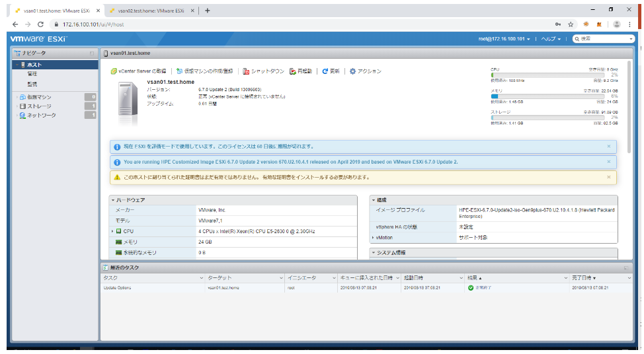
Task: Select ホスト in the navigator
Action: [55, 65]
